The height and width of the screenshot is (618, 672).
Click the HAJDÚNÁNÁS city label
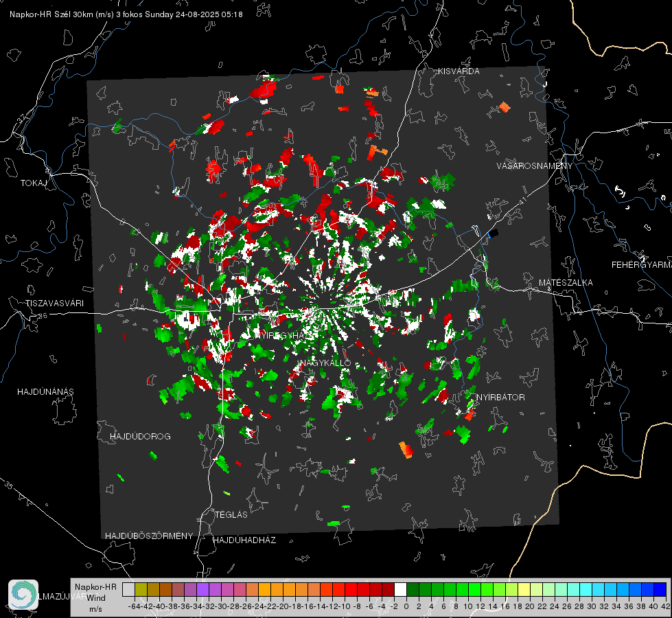pyautogui.click(x=45, y=391)
